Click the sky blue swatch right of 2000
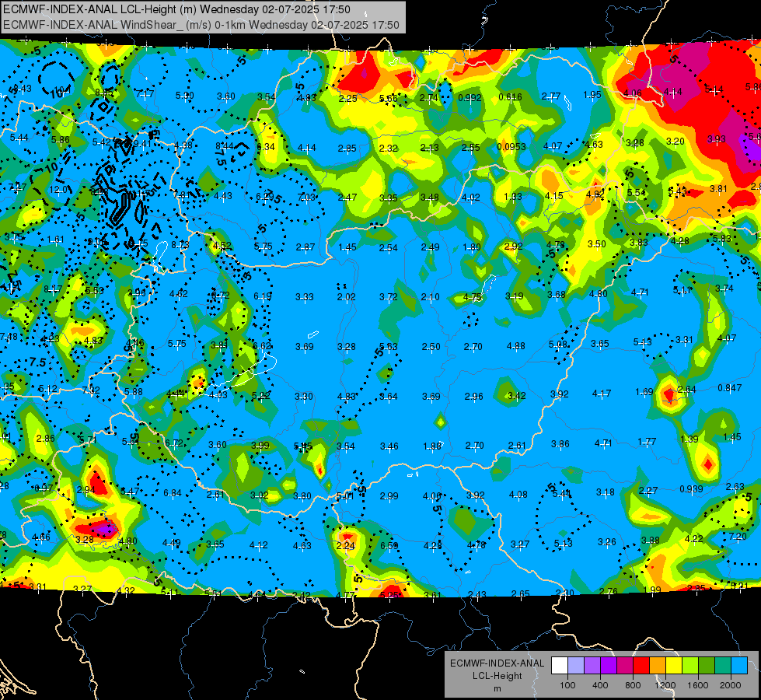 [x=739, y=666]
